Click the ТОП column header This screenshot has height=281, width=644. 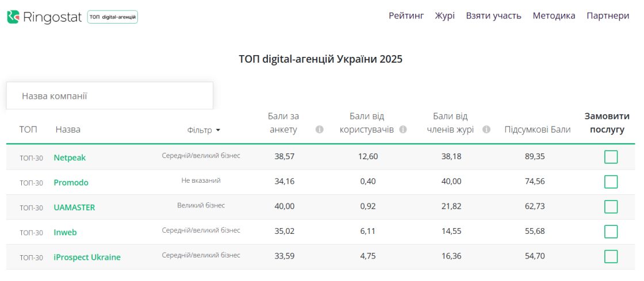pos(28,130)
